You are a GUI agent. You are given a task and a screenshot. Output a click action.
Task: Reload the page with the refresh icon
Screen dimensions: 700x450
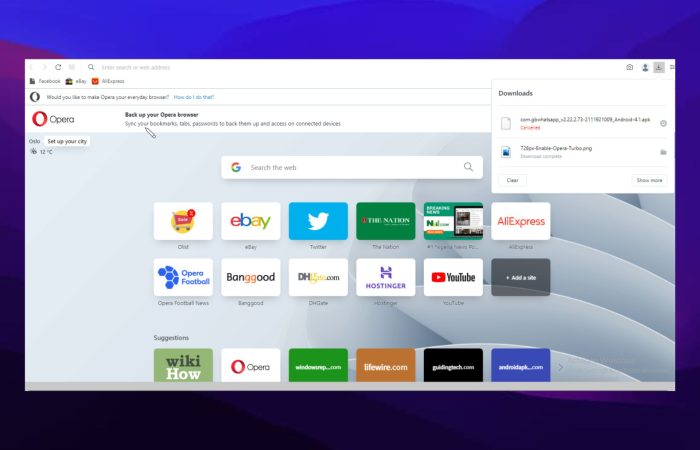tap(58, 67)
